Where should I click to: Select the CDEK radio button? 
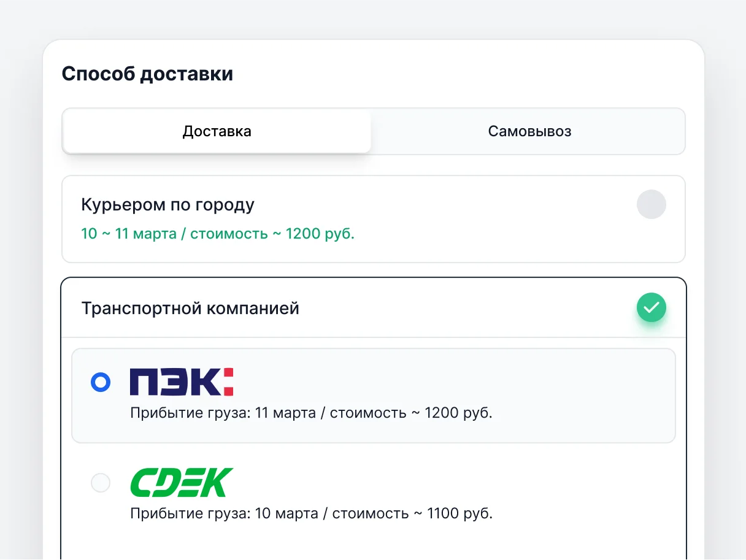101,483
